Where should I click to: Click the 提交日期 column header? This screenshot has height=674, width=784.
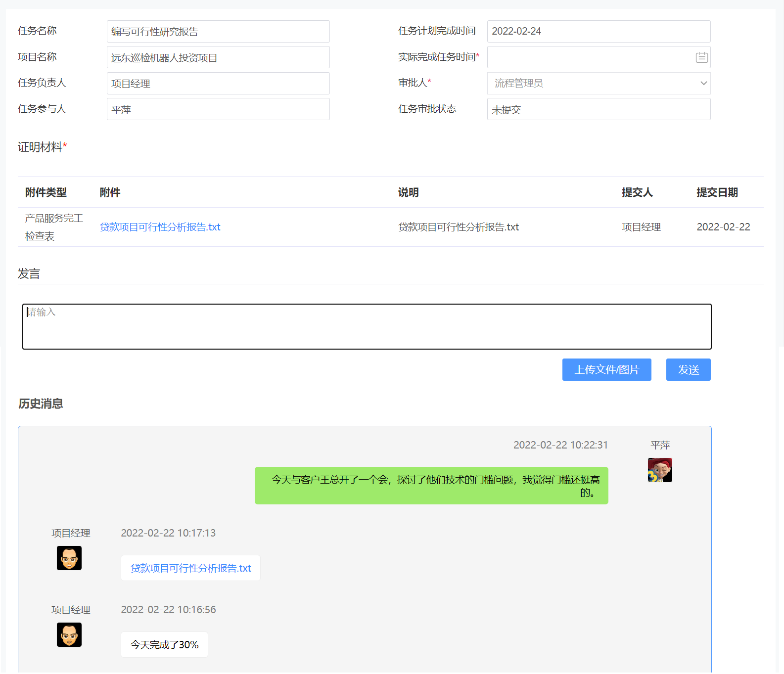click(717, 192)
